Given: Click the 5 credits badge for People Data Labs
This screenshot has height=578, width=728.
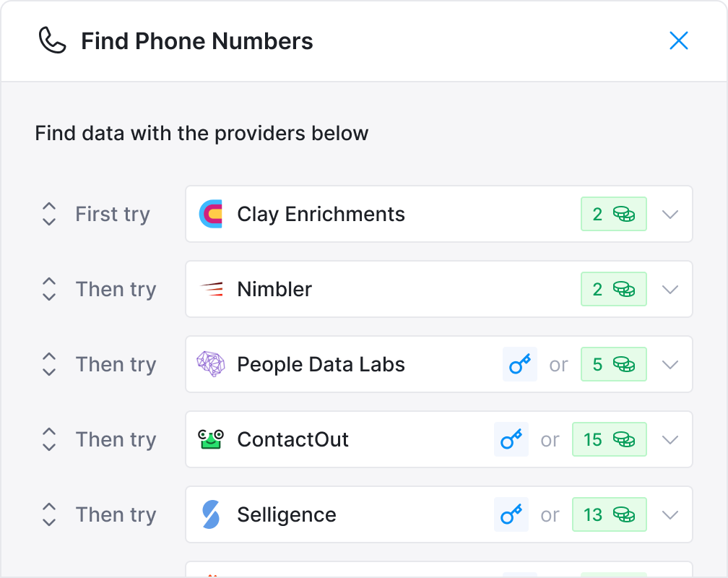Looking at the screenshot, I should pyautogui.click(x=613, y=364).
